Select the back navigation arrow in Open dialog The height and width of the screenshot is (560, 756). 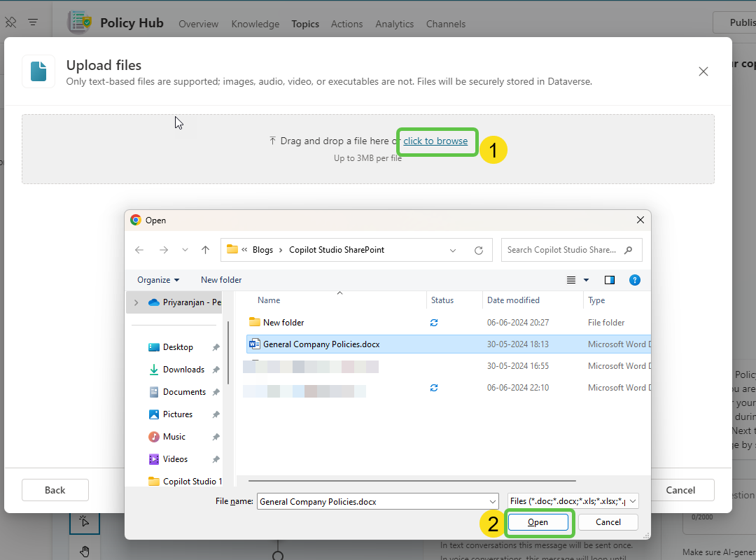pyautogui.click(x=139, y=249)
